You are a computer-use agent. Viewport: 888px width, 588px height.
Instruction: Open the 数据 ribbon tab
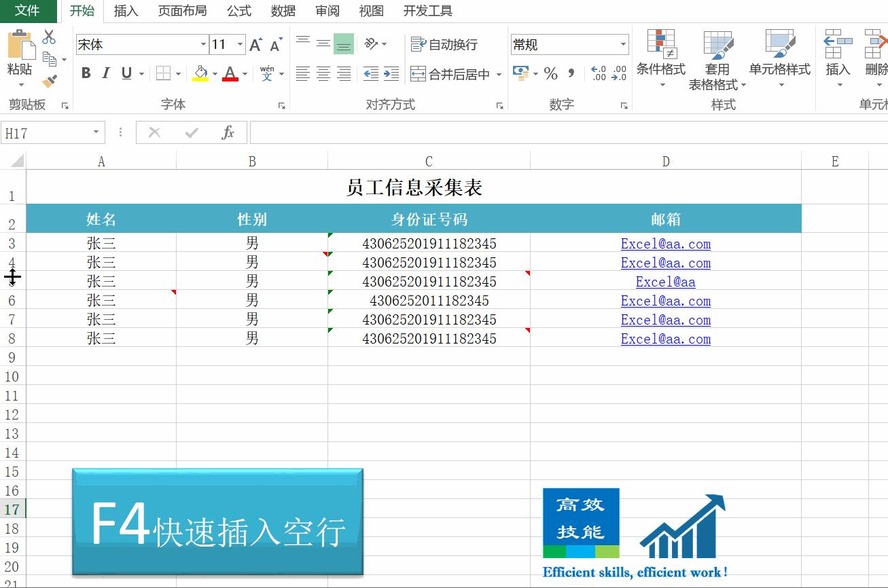coord(283,10)
